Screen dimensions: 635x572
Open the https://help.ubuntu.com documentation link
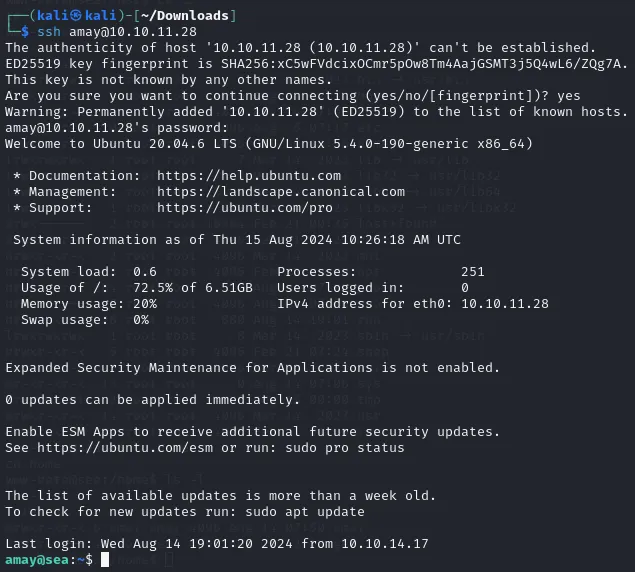pos(249,176)
